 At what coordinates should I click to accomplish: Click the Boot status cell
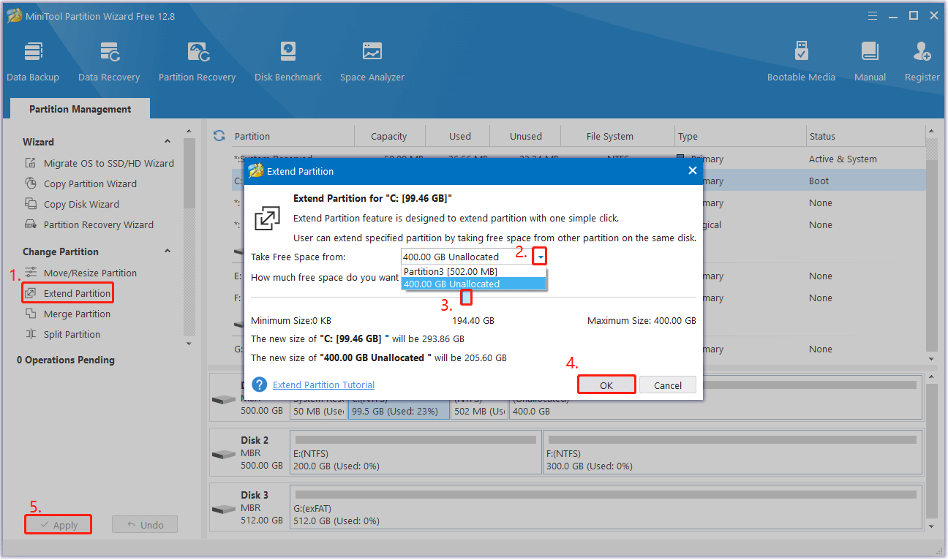pyautogui.click(x=819, y=181)
